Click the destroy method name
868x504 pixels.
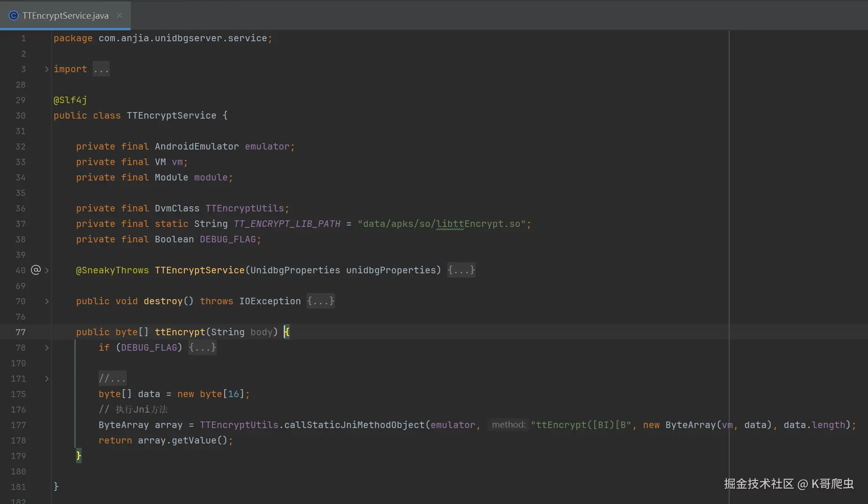pos(163,301)
